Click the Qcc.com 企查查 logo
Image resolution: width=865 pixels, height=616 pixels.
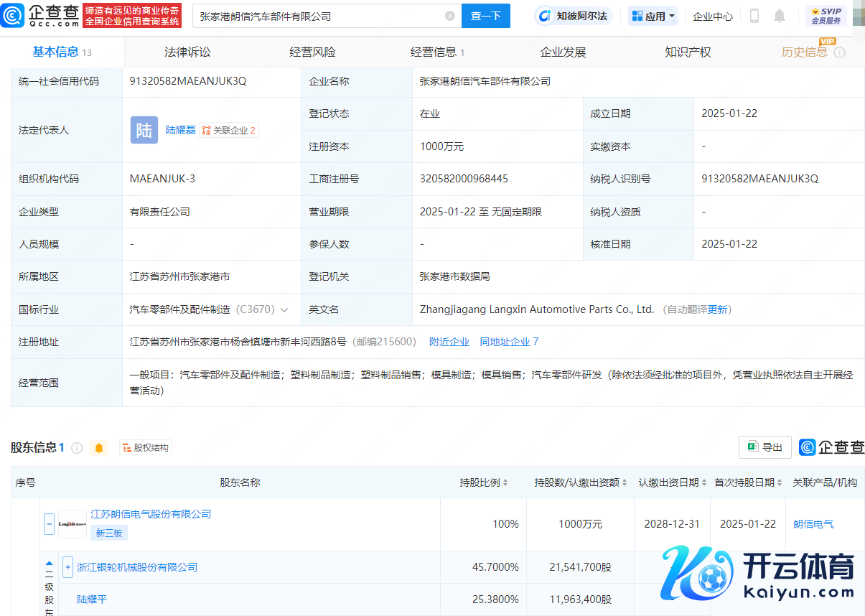[40, 15]
